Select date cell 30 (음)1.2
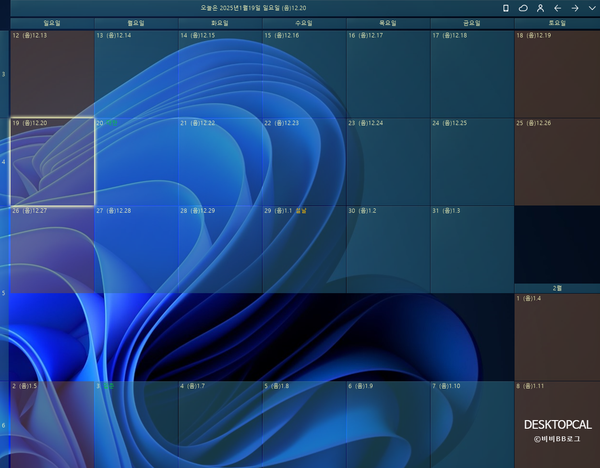 point(388,249)
